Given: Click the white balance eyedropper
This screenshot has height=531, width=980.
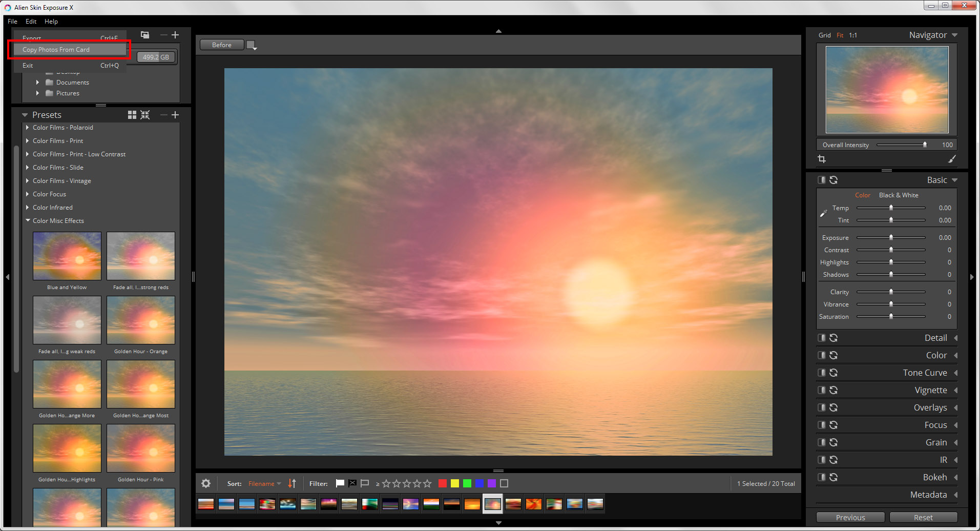Looking at the screenshot, I should pos(824,213).
